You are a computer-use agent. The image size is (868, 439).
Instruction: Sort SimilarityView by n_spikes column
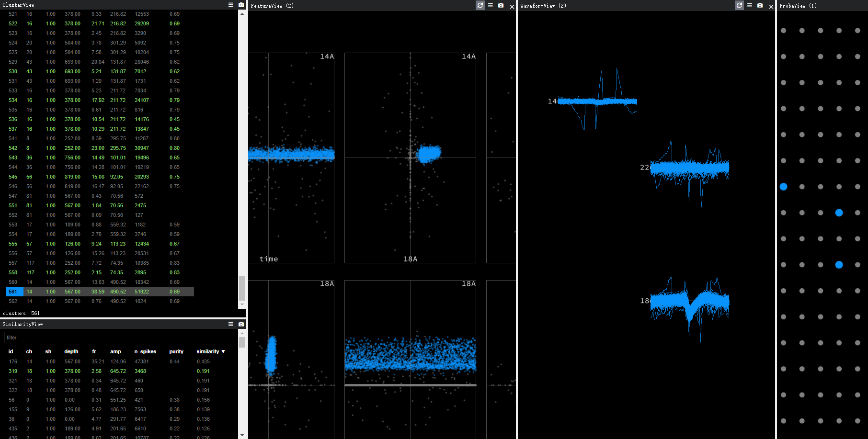pos(142,351)
